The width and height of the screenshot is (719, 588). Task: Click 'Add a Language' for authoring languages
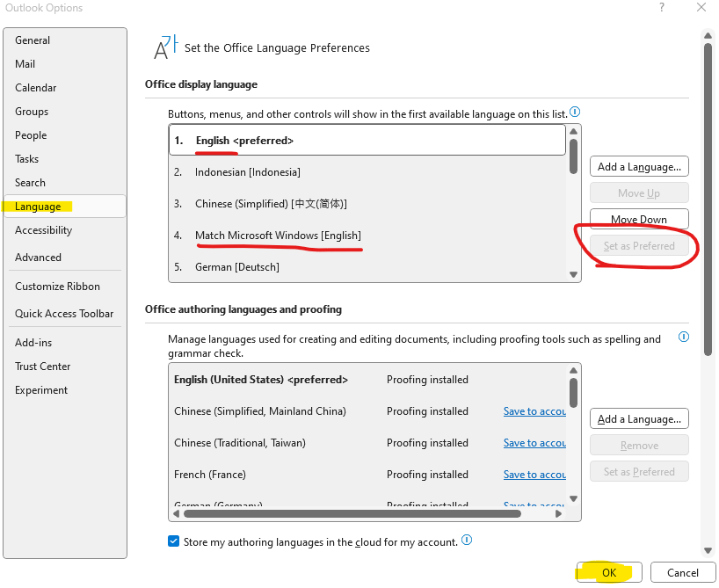coord(639,418)
